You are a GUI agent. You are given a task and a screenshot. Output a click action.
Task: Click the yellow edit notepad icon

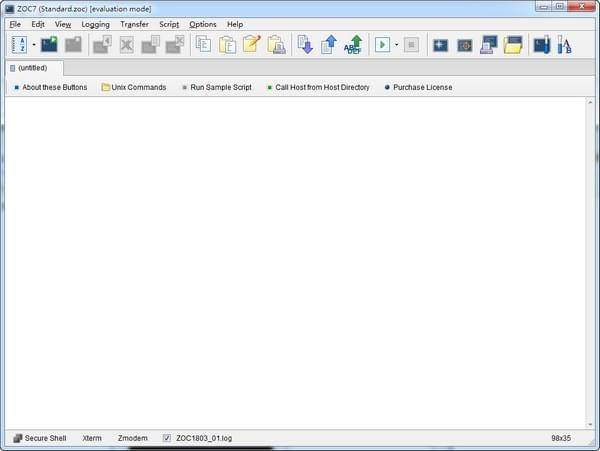252,45
